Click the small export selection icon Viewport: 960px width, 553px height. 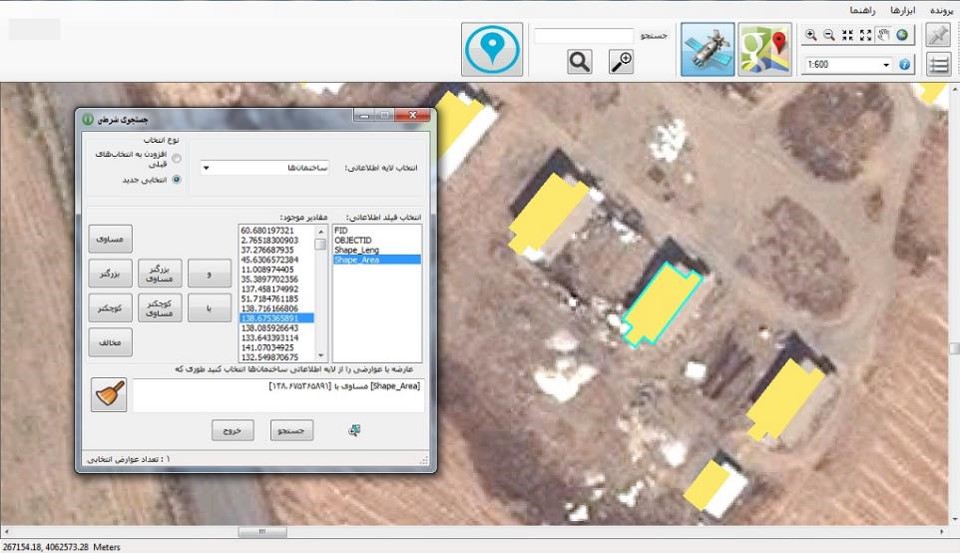[354, 431]
